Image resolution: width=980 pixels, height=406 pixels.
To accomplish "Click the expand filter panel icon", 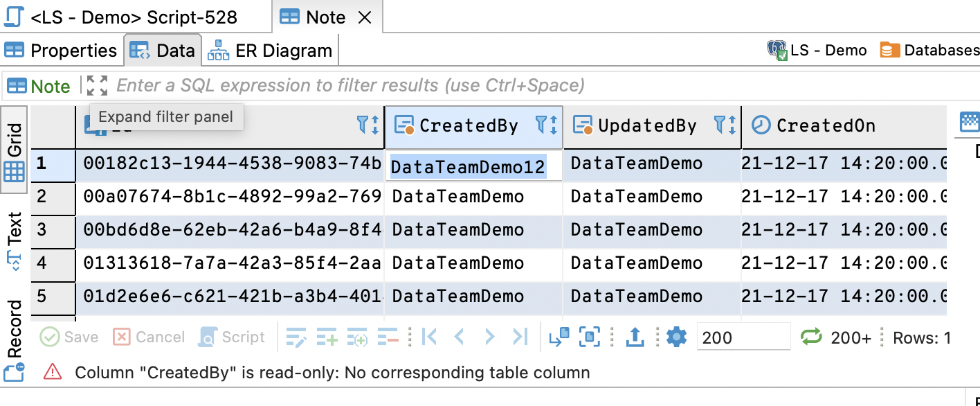I will (97, 86).
